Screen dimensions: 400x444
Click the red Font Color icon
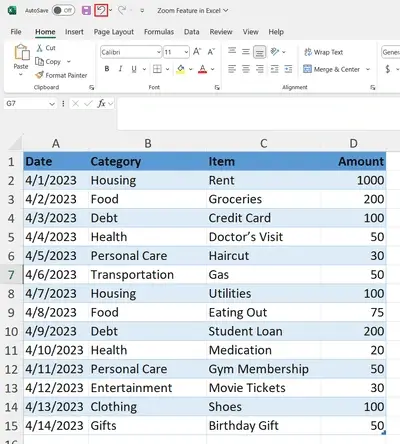tap(202, 69)
